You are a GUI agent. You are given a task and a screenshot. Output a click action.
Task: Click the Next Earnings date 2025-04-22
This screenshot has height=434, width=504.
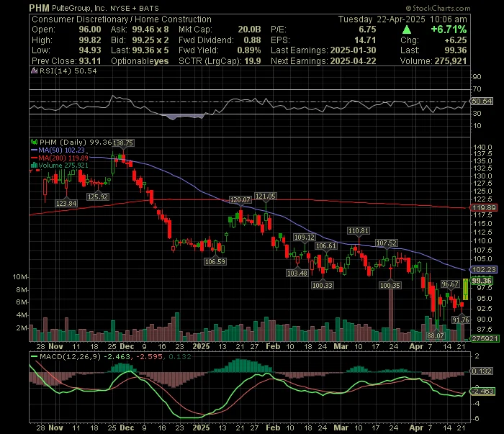[354, 61]
